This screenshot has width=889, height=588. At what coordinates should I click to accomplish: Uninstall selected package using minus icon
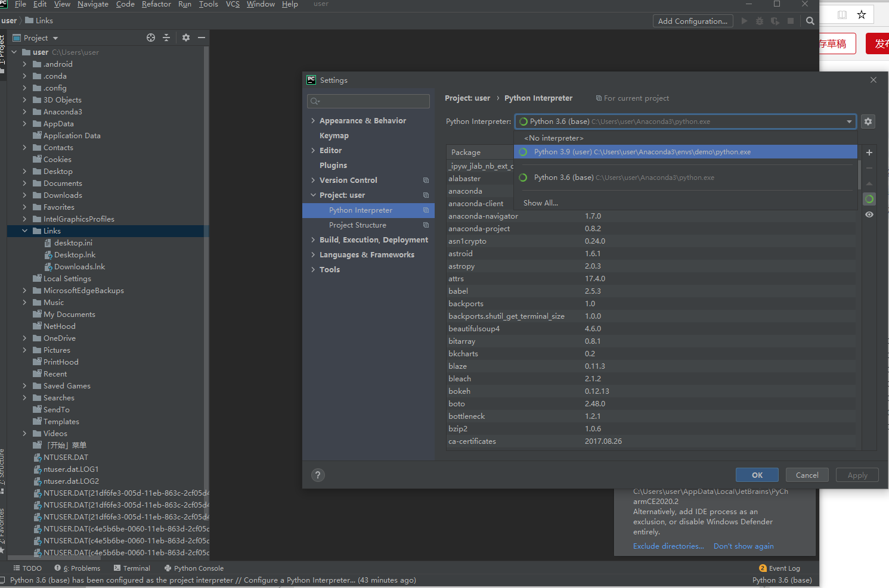tap(869, 168)
